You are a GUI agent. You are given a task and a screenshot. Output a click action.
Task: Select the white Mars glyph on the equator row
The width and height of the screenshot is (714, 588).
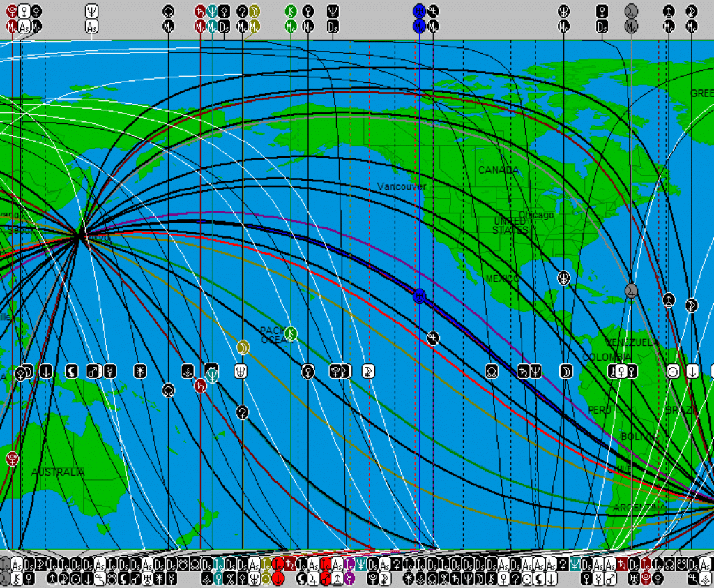click(x=91, y=371)
